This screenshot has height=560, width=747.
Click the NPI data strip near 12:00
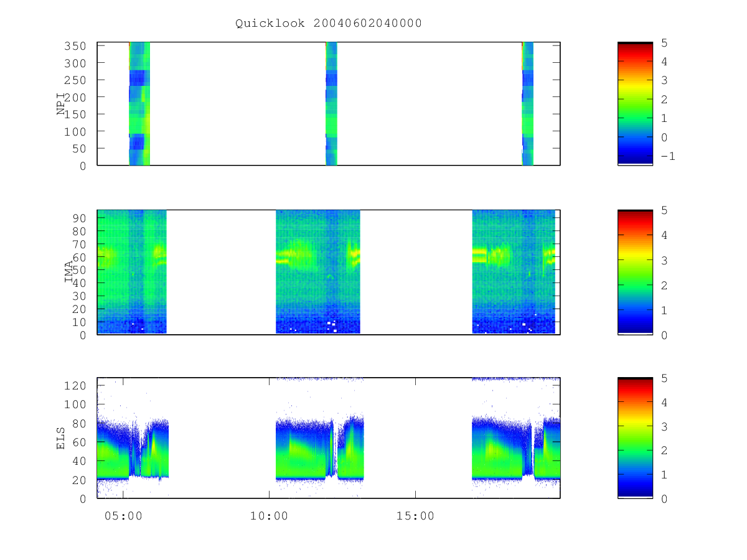point(331,104)
